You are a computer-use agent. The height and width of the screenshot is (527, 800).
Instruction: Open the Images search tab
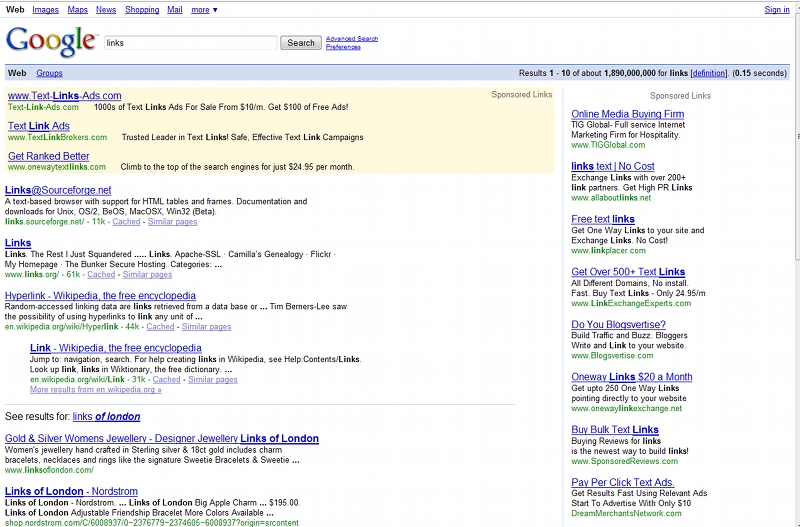[x=45, y=10]
